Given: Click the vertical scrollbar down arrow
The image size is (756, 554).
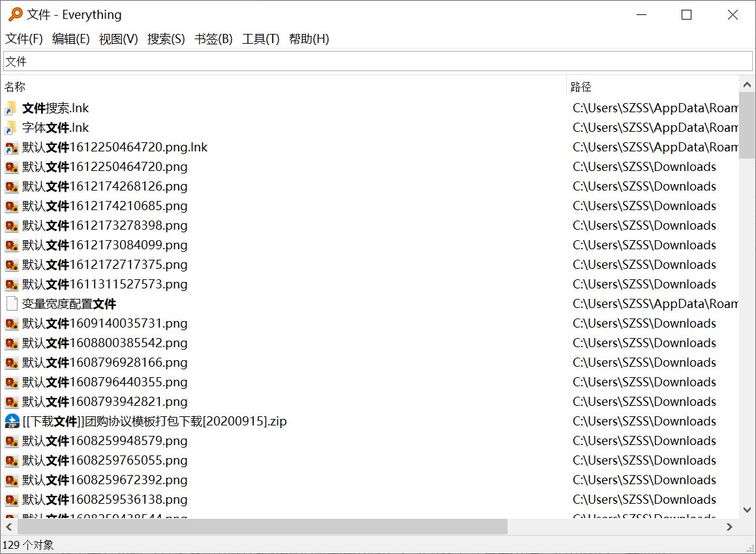Looking at the screenshot, I should point(747,510).
